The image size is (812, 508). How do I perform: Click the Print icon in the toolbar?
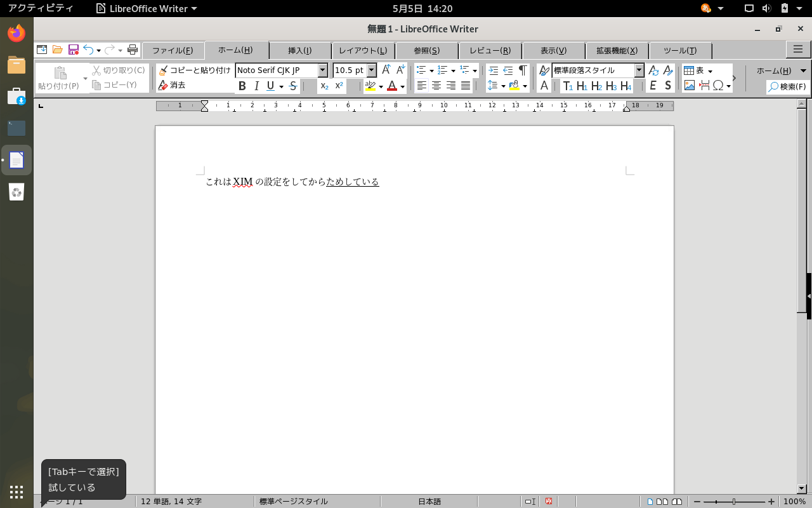133,50
